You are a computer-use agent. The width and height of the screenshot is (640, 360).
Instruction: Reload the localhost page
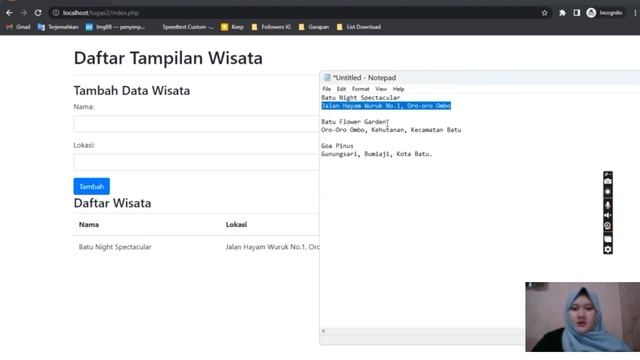(x=38, y=13)
